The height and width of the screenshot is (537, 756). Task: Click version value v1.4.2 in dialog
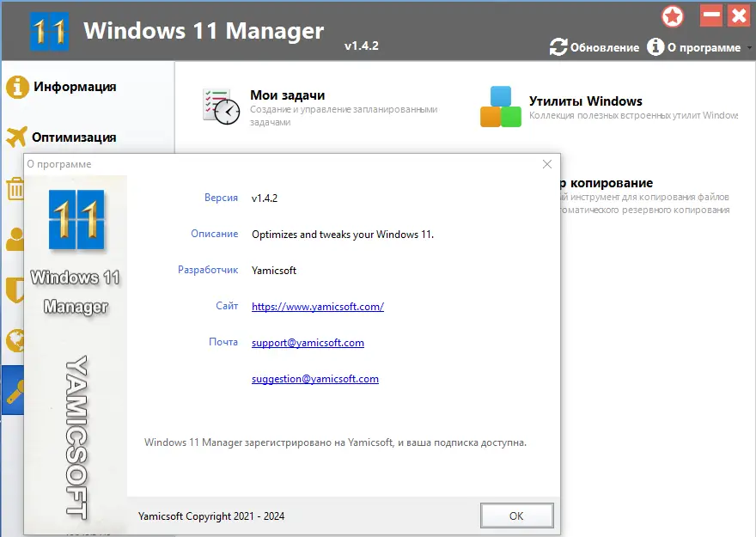265,198
